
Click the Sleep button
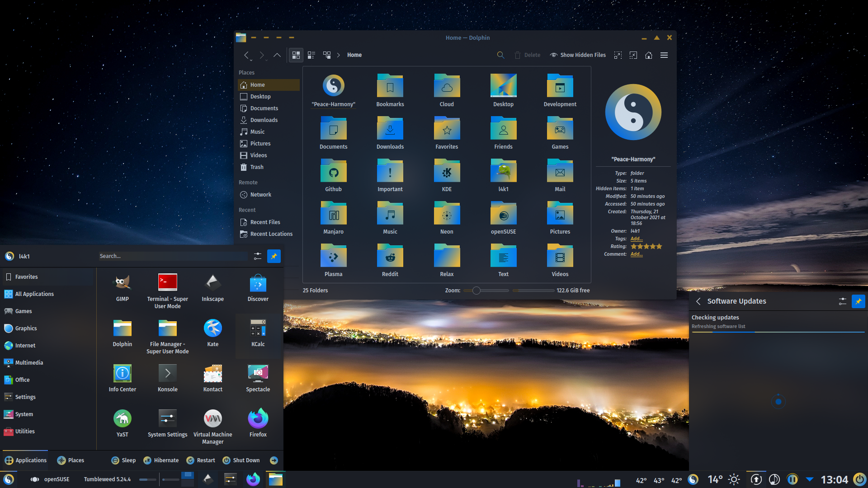pos(123,460)
